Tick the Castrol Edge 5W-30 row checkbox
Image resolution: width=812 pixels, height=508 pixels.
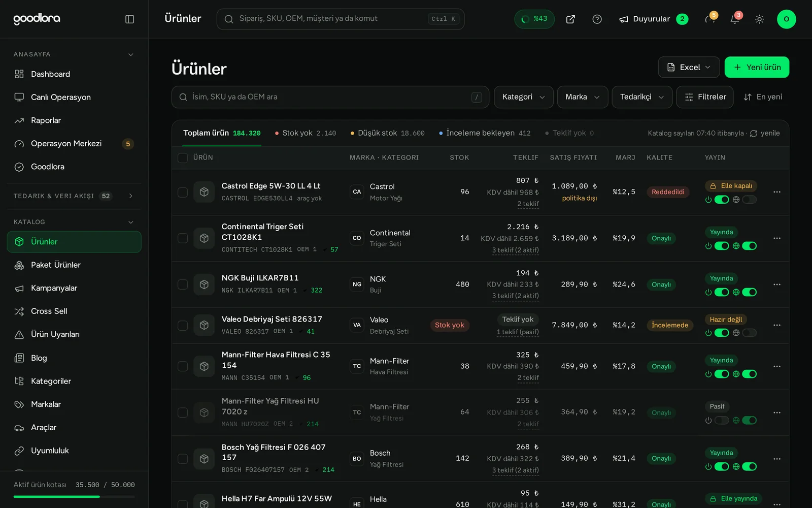pyautogui.click(x=183, y=192)
